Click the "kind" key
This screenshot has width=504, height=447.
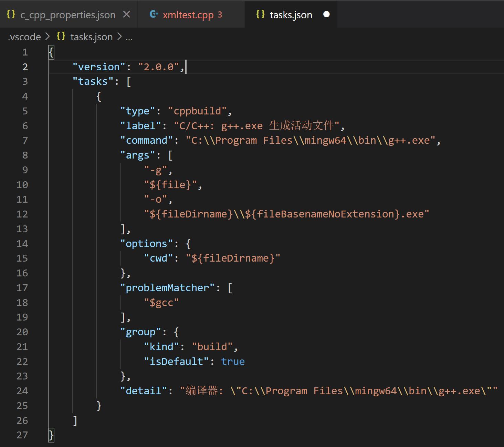coord(161,347)
